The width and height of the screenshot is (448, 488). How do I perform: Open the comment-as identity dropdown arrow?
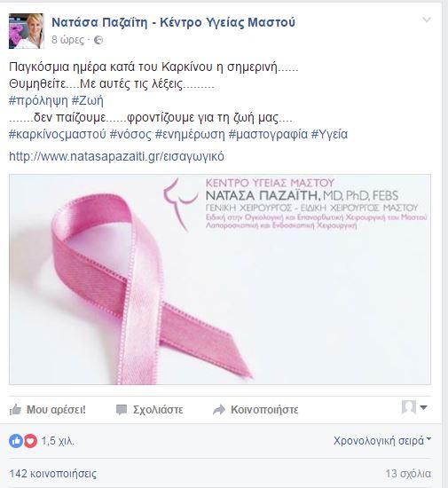pos(423,407)
